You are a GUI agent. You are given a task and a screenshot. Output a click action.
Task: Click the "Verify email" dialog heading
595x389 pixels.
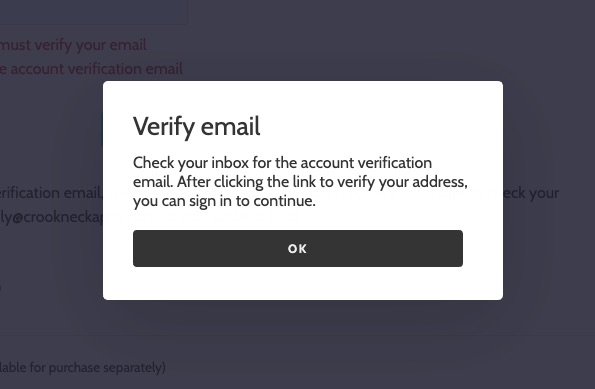[197, 126]
